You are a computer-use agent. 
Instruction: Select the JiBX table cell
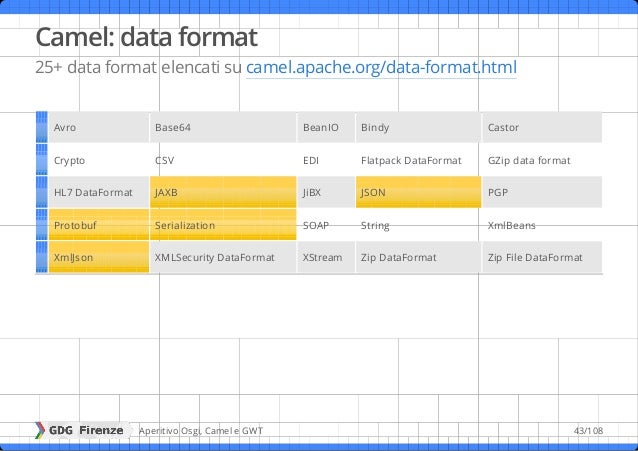coord(326,192)
